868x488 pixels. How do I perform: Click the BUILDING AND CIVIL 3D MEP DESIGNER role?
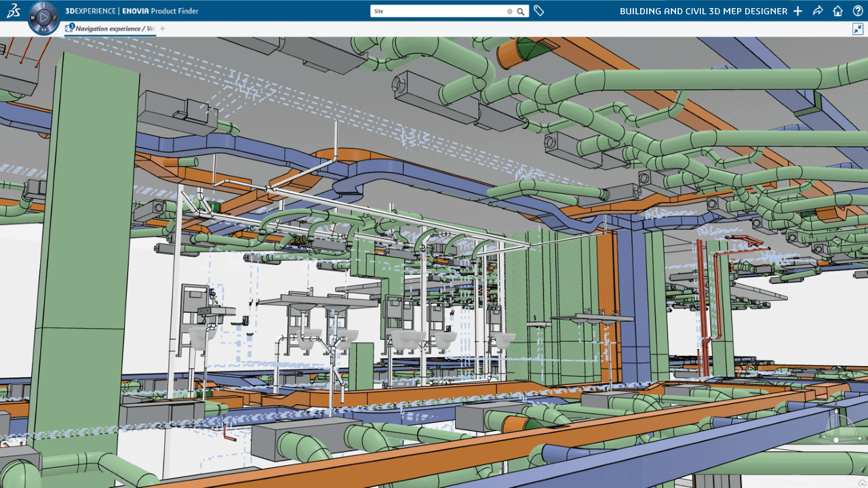pos(703,11)
